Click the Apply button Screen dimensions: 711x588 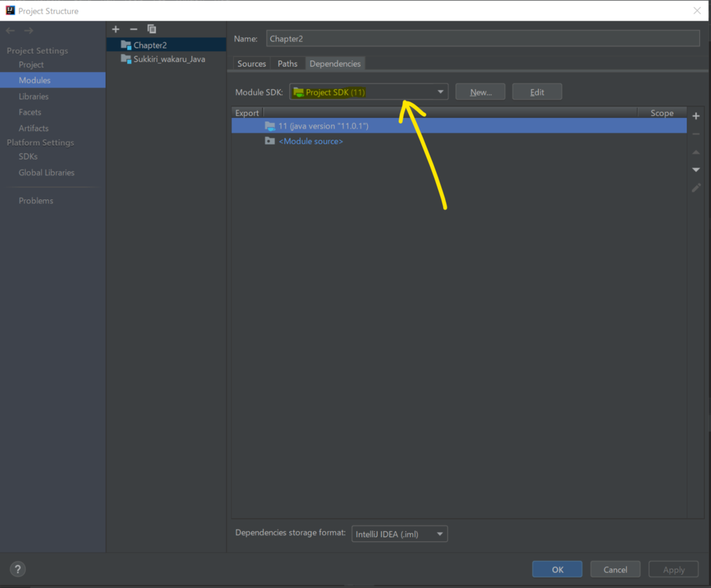[674, 569]
